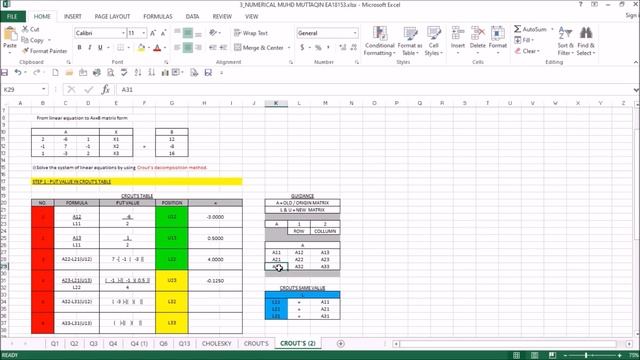The height and width of the screenshot is (360, 640).
Task: Switch to the DATA tab
Action: (192, 16)
